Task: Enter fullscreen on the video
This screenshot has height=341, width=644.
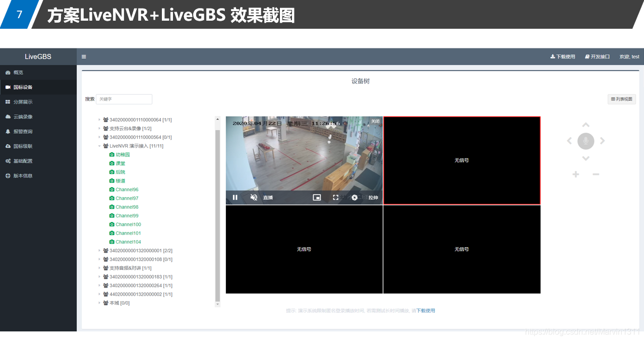Action: pyautogui.click(x=336, y=197)
